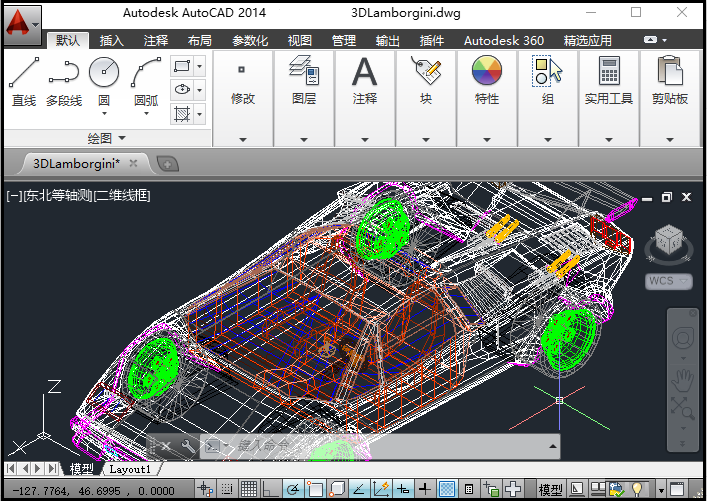Toggle Dynamic Input in status bar

pyautogui.click(x=403, y=489)
